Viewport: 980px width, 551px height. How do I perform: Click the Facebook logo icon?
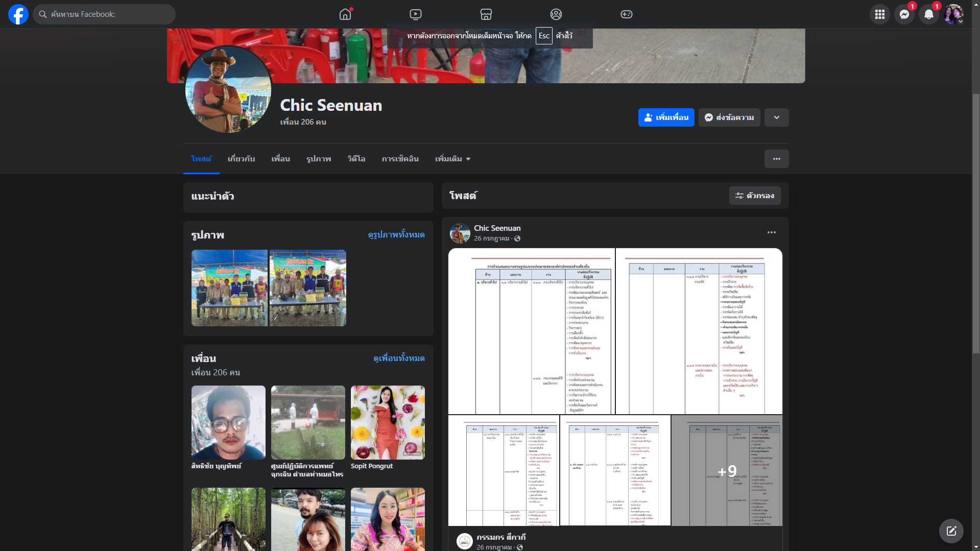point(18,14)
